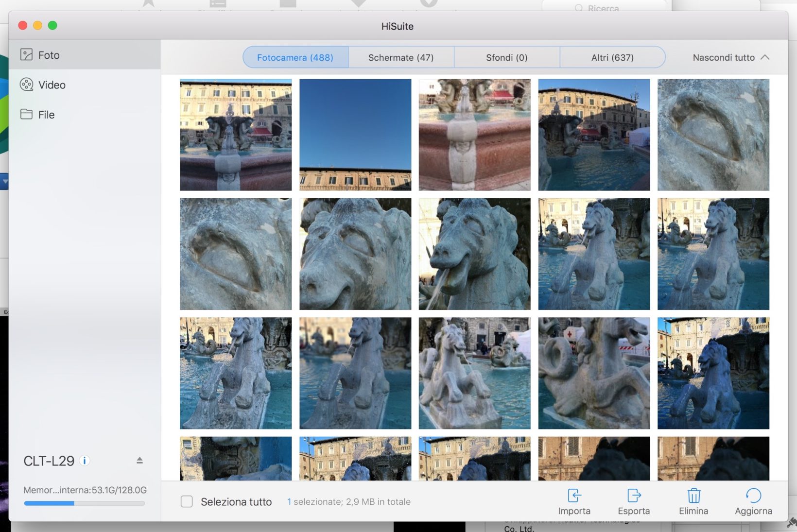Click the green fullscreen window button
Viewport: 797px width, 532px height.
(52, 25)
